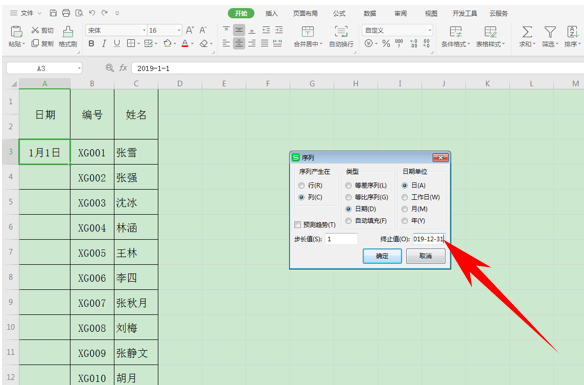Image resolution: width=584 pixels, height=385 pixels.
Task: Undo the last action
Action: coord(92,13)
